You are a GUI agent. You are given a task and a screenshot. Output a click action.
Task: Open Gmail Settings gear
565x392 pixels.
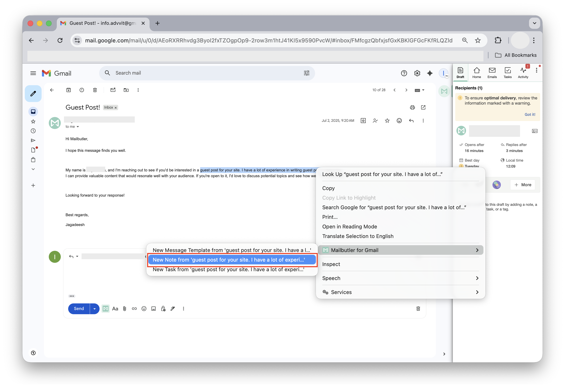pyautogui.click(x=417, y=73)
